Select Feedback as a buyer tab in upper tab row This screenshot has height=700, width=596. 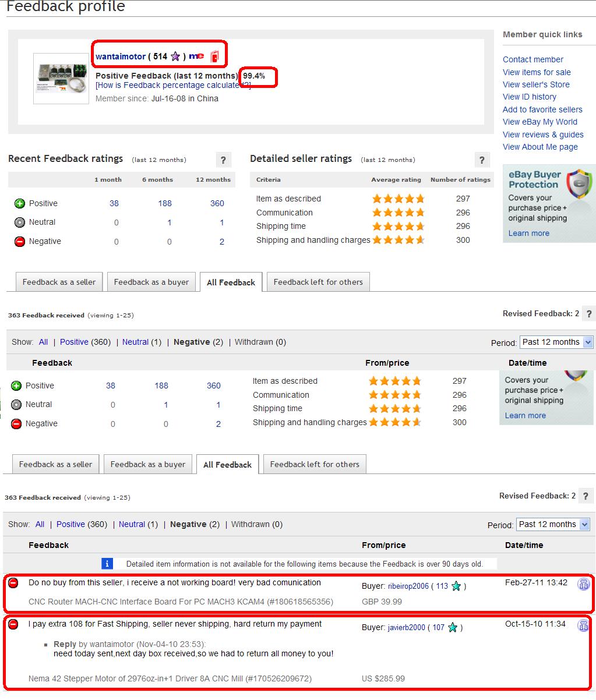(x=151, y=282)
